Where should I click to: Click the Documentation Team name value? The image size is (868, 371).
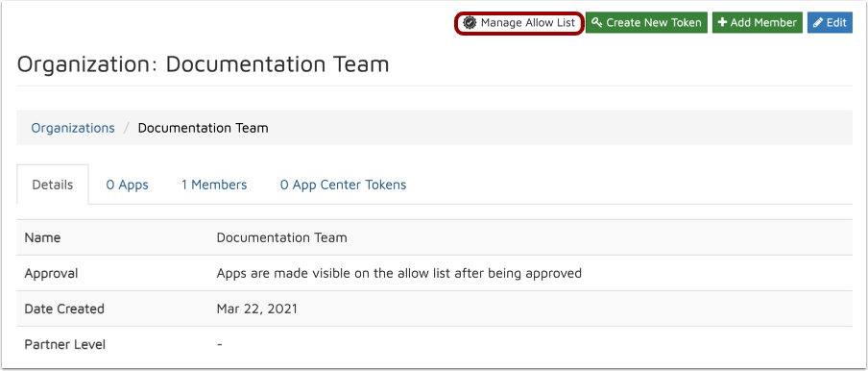point(281,237)
